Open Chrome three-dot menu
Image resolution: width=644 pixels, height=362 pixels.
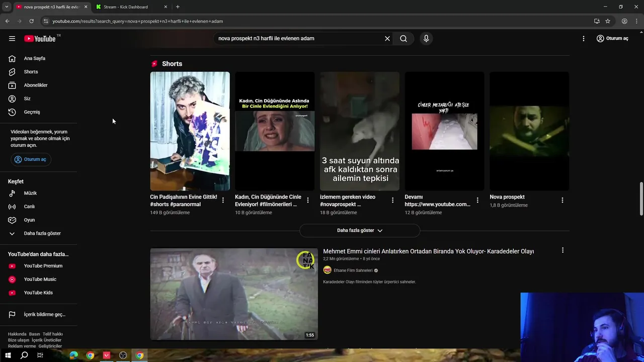(636, 21)
